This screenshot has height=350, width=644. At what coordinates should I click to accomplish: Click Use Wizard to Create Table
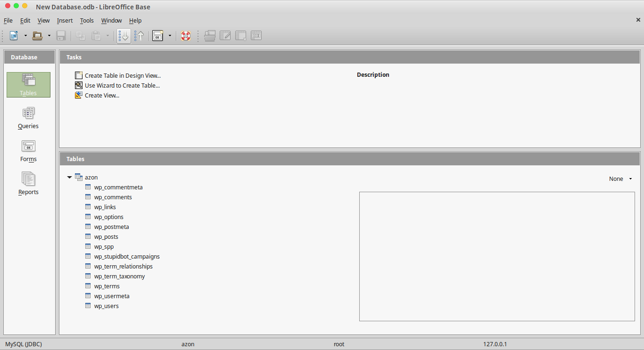pyautogui.click(x=122, y=85)
